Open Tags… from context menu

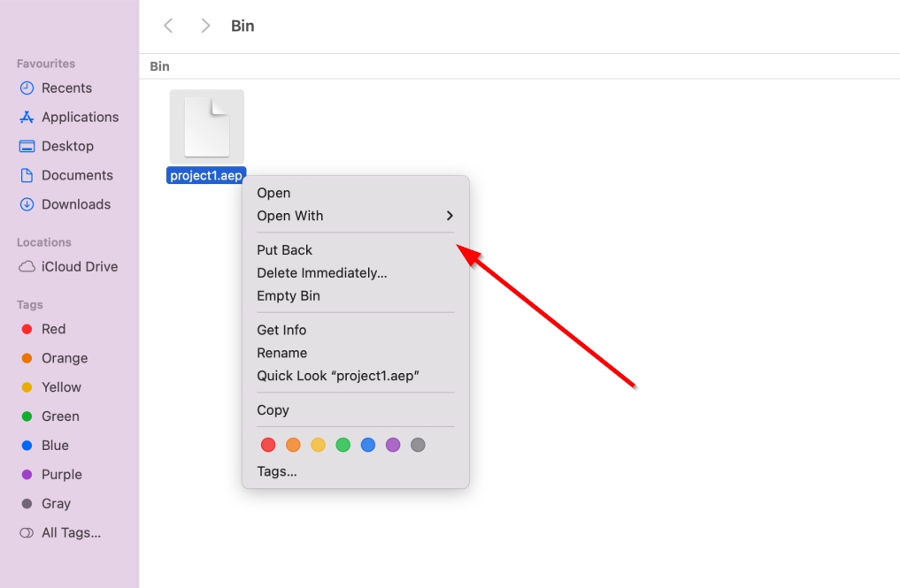[277, 471]
